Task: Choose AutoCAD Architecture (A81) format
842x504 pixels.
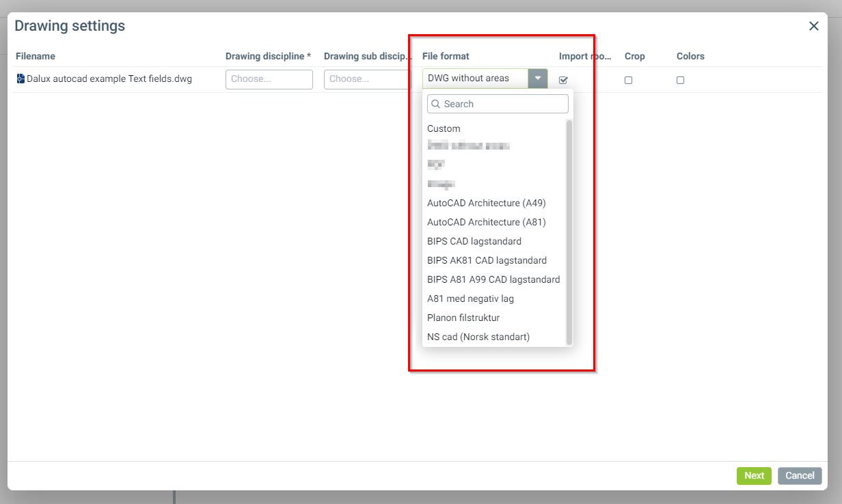Action: 486,222
